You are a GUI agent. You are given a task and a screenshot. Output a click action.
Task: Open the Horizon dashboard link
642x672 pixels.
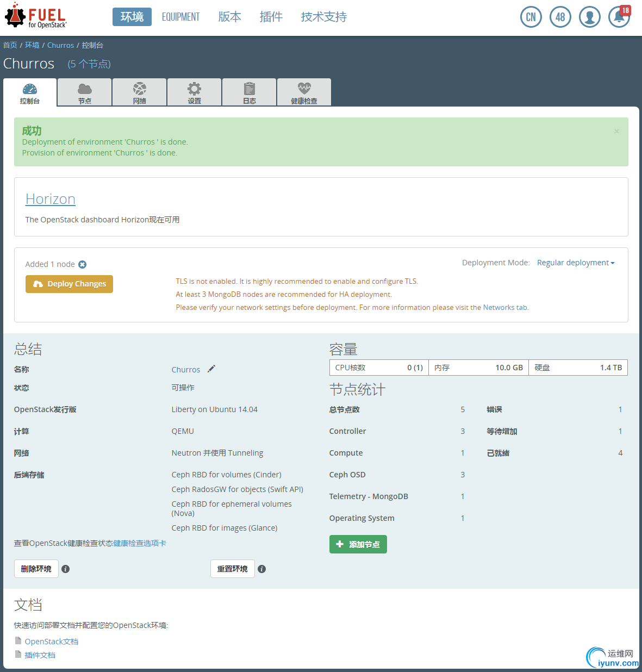tap(50, 199)
